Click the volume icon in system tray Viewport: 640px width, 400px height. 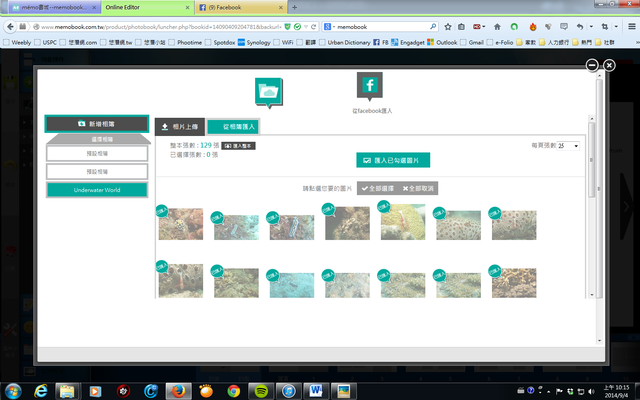(591, 391)
